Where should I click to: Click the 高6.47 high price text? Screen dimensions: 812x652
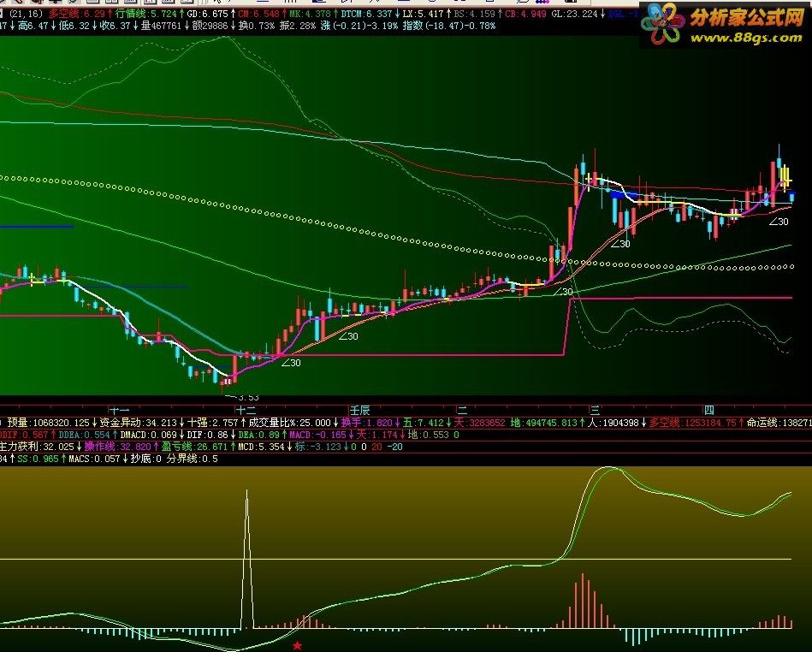[x=33, y=26]
